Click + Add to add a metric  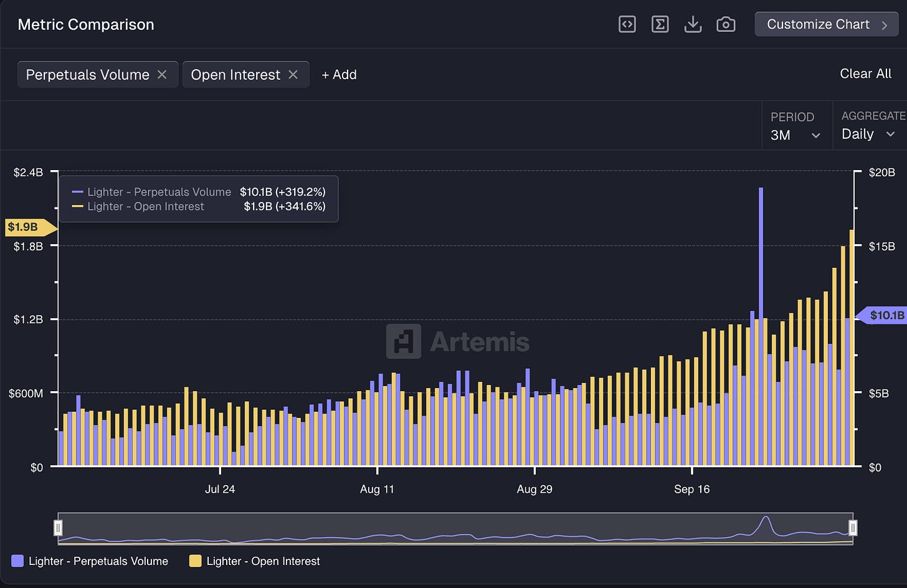pyautogui.click(x=339, y=75)
